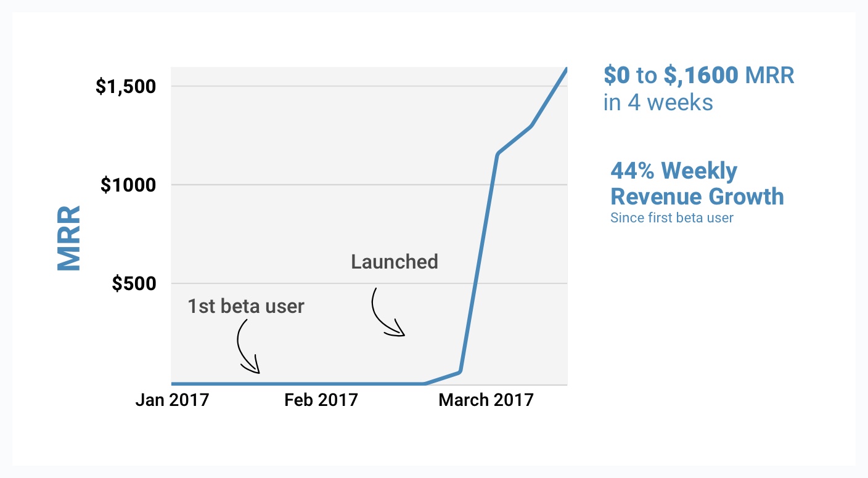Click where the line starts rising from zero
Screen dimensions: 868x478
pos(424,384)
